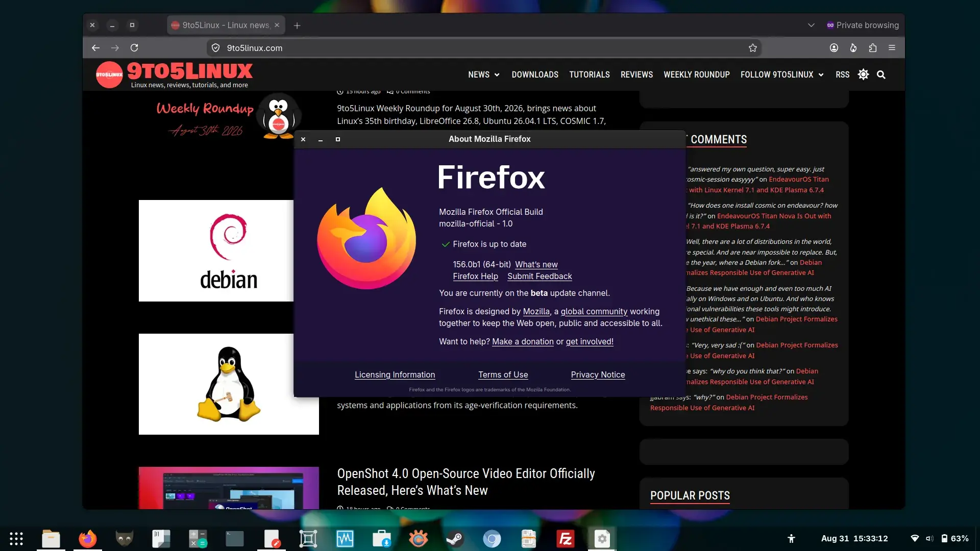Open the Debian logo article thumbnail
The width and height of the screenshot is (980, 551).
[x=216, y=251]
